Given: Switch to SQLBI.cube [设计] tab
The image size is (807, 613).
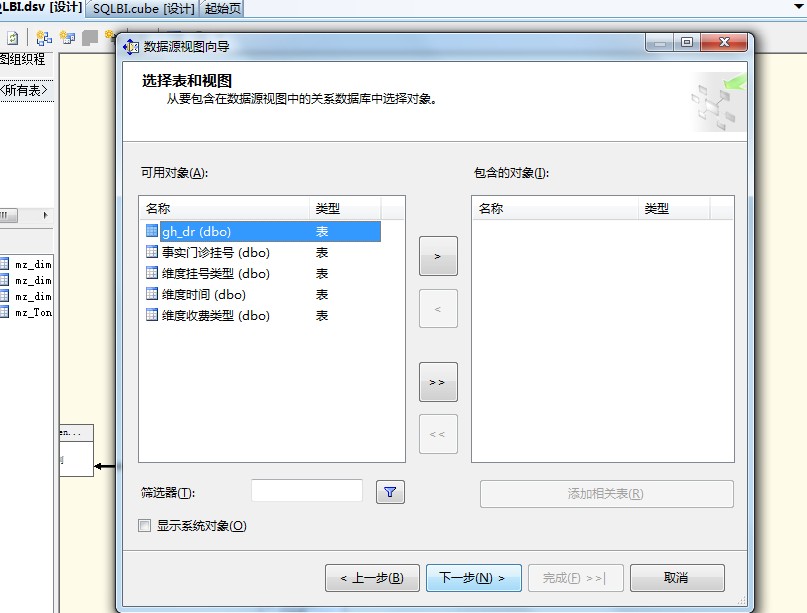Looking at the screenshot, I should coord(144,9).
